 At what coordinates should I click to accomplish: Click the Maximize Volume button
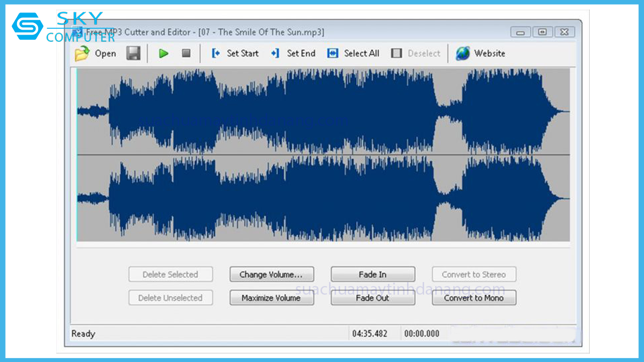point(272,298)
